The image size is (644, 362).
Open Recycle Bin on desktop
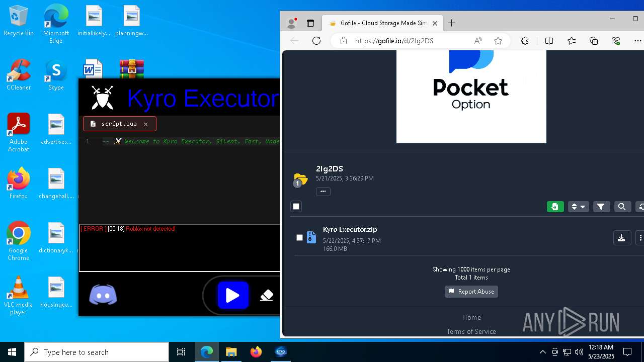point(19,21)
